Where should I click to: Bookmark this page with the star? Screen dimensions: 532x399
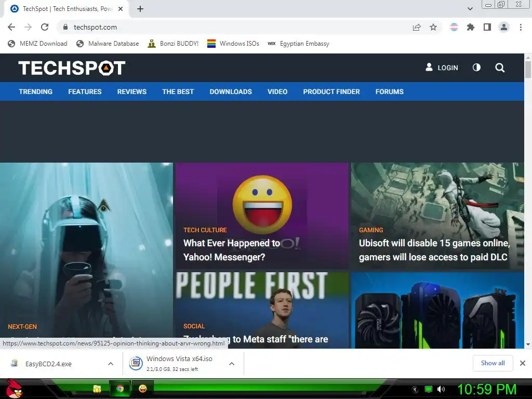point(433,27)
